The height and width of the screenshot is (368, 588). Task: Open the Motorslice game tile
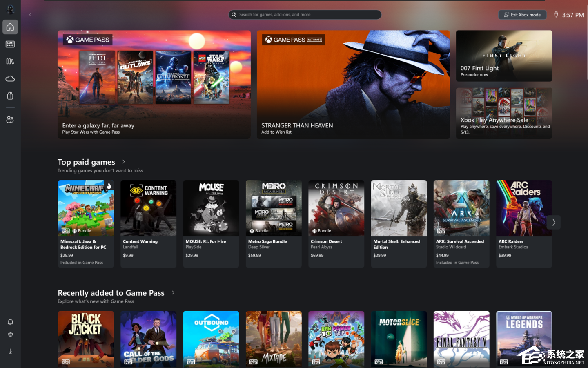pos(399,339)
